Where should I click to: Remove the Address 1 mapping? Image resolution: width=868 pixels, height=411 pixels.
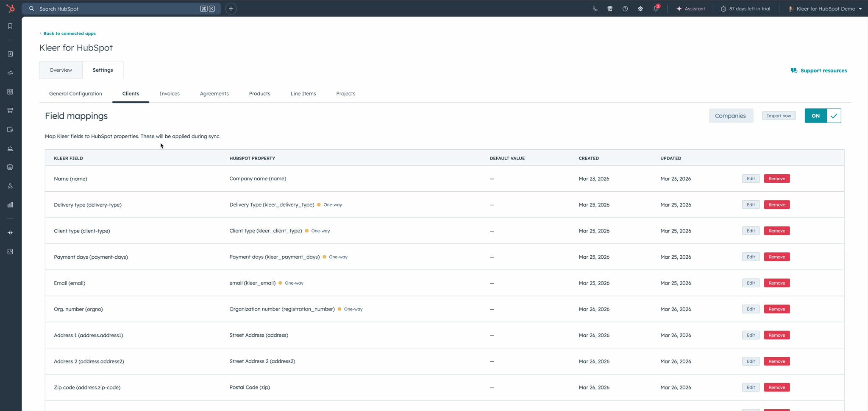[777, 335]
